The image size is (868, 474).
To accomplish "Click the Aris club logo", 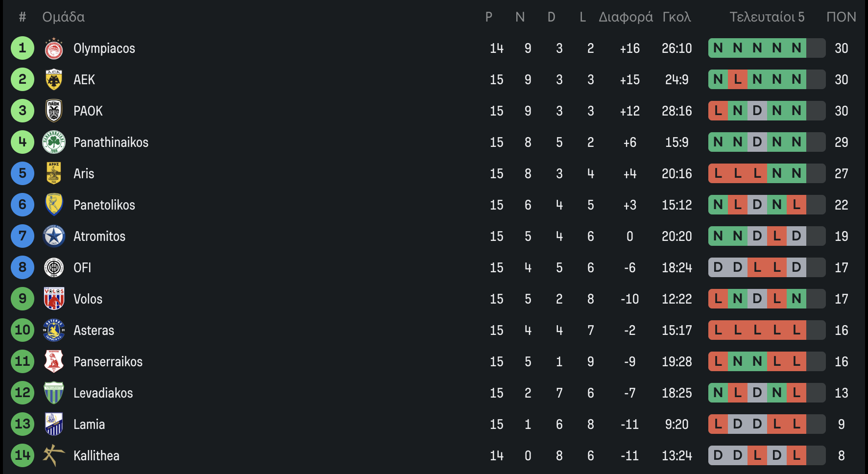I will click(x=54, y=174).
